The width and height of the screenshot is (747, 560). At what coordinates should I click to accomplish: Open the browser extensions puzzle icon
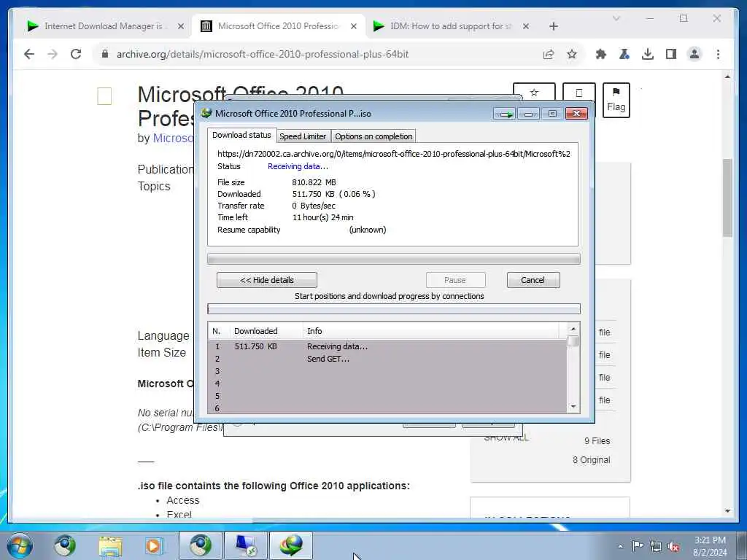point(601,54)
